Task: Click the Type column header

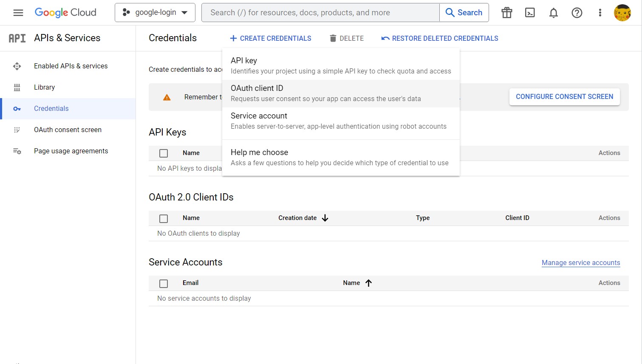Action: 423,218
